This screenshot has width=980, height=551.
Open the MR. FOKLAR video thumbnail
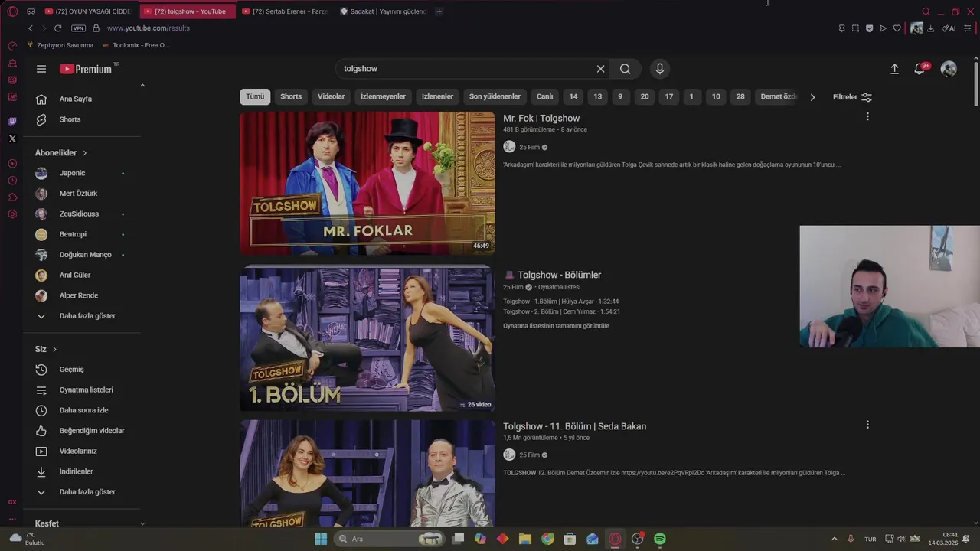click(x=367, y=183)
